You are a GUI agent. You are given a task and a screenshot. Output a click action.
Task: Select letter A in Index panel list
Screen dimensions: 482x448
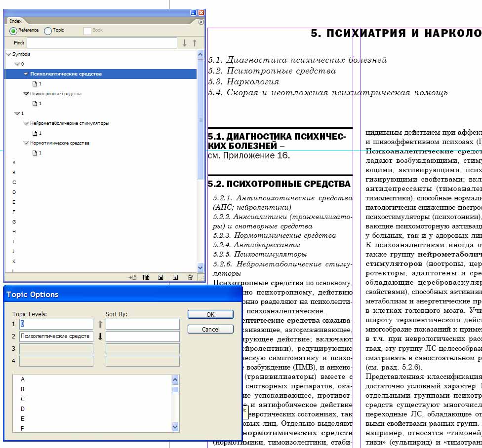(14, 162)
